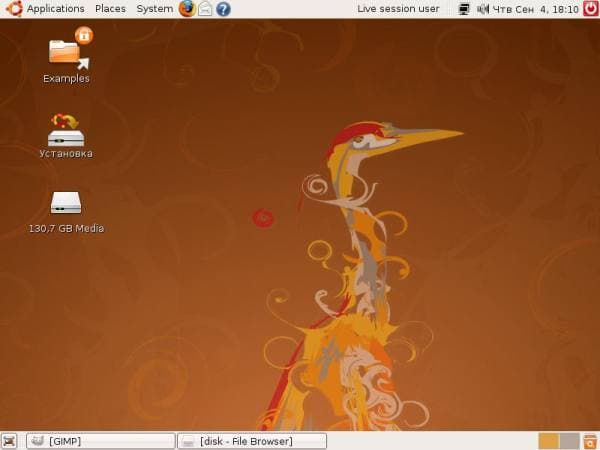Screen dimensions: 600x450
Task: Switch to the first workspace in the switcher
Action: click(548, 441)
